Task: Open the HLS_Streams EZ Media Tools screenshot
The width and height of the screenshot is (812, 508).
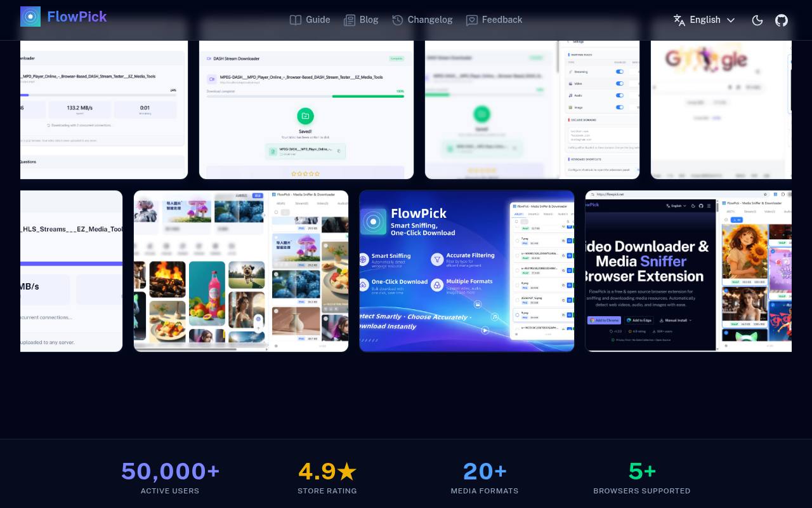Action: coord(71,271)
